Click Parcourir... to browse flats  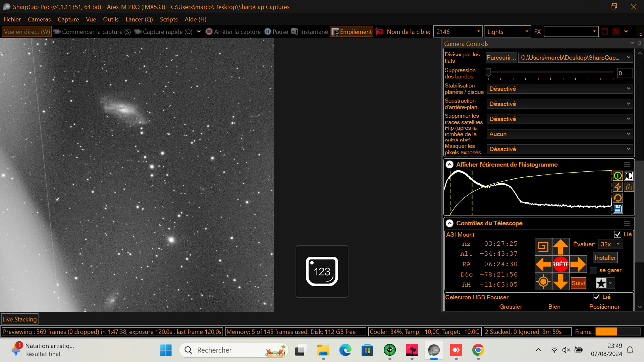click(501, 58)
